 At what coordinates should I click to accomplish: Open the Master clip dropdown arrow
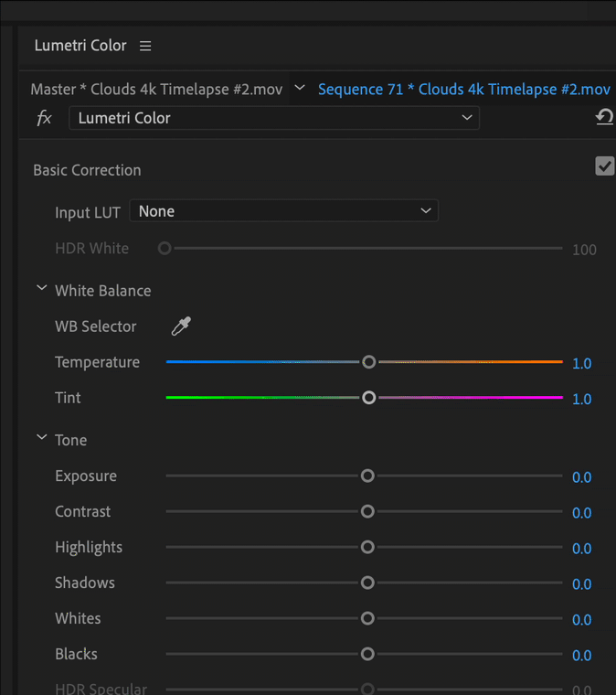(299, 89)
